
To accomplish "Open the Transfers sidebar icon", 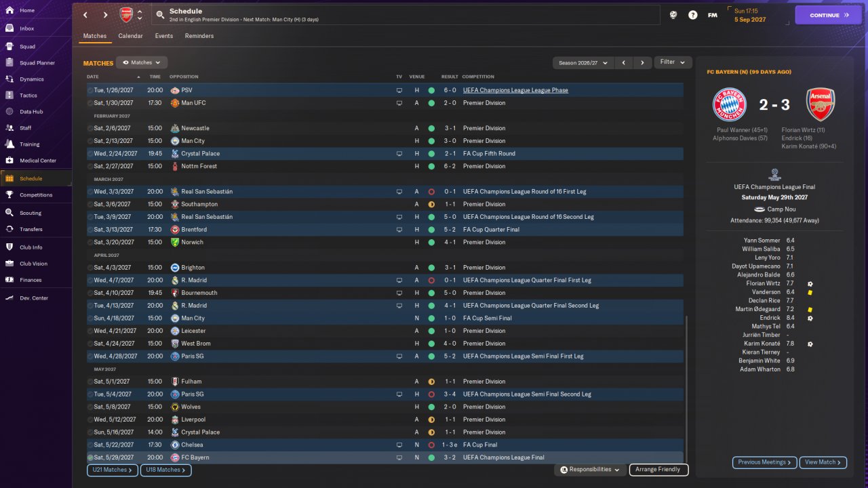I will coord(9,229).
